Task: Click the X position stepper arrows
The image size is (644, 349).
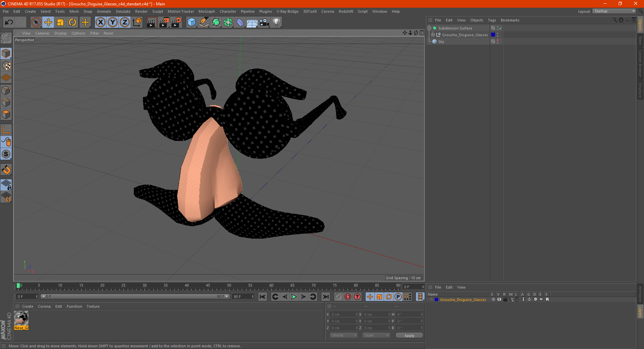Action: tap(356, 314)
